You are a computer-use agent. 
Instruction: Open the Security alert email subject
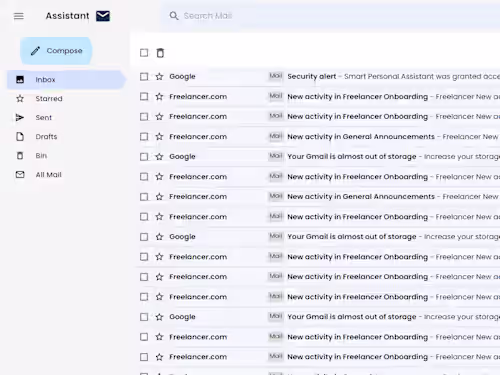pyautogui.click(x=312, y=76)
